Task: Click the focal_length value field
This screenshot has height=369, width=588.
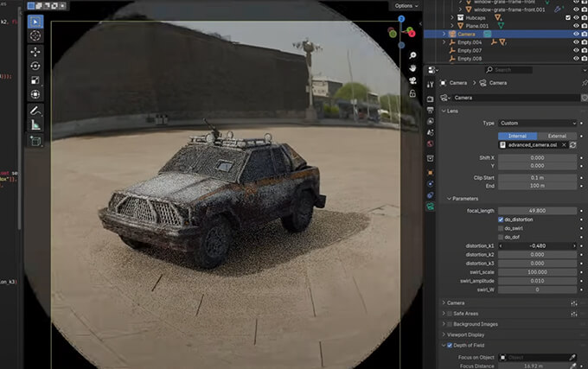Action: click(537, 211)
